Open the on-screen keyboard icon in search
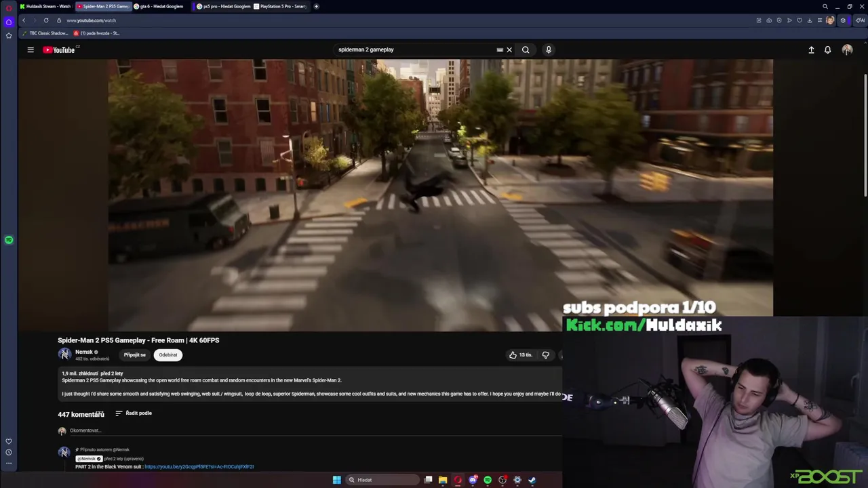The width and height of the screenshot is (868, 488). click(500, 49)
